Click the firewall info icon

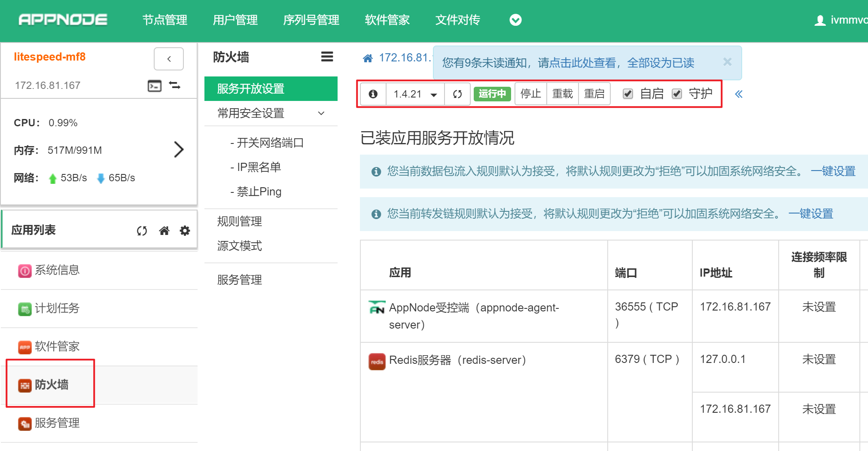(373, 94)
